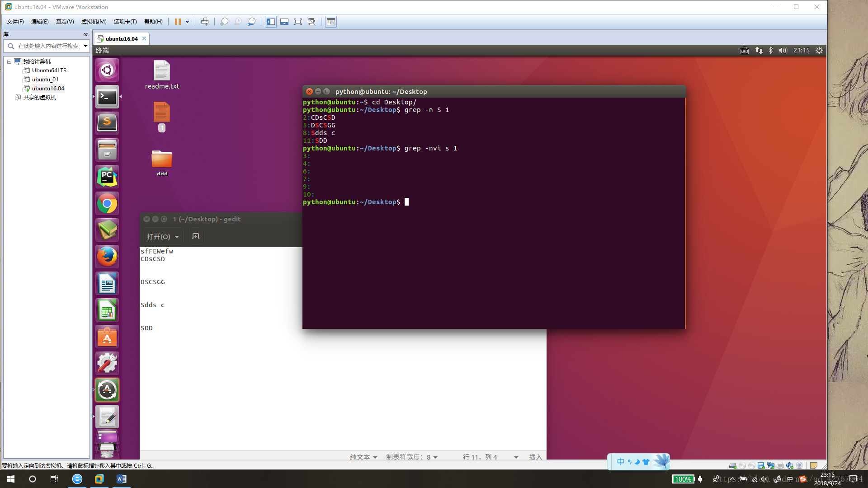Open the 虚拟机(M) menu
The image size is (868, 488).
pos(94,22)
